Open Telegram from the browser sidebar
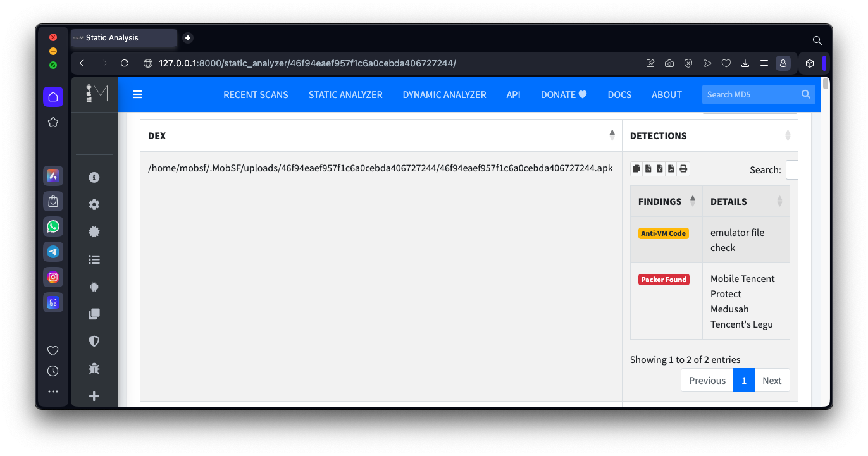 click(x=53, y=251)
